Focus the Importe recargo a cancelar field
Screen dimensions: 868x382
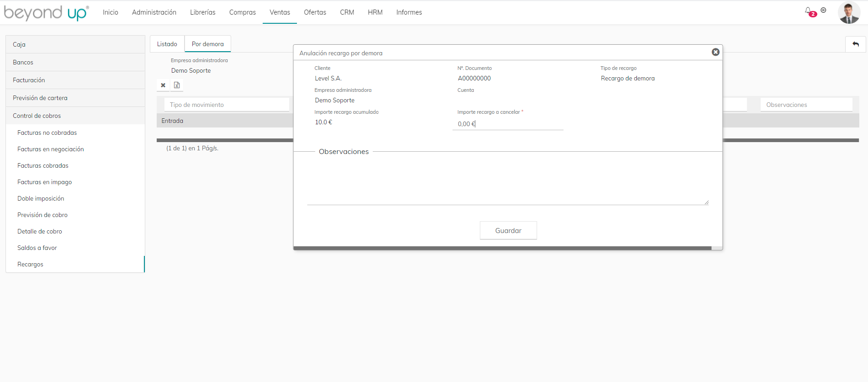[x=508, y=124]
